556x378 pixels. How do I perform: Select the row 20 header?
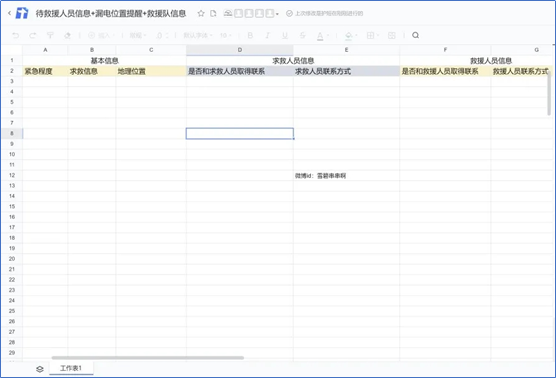12,259
